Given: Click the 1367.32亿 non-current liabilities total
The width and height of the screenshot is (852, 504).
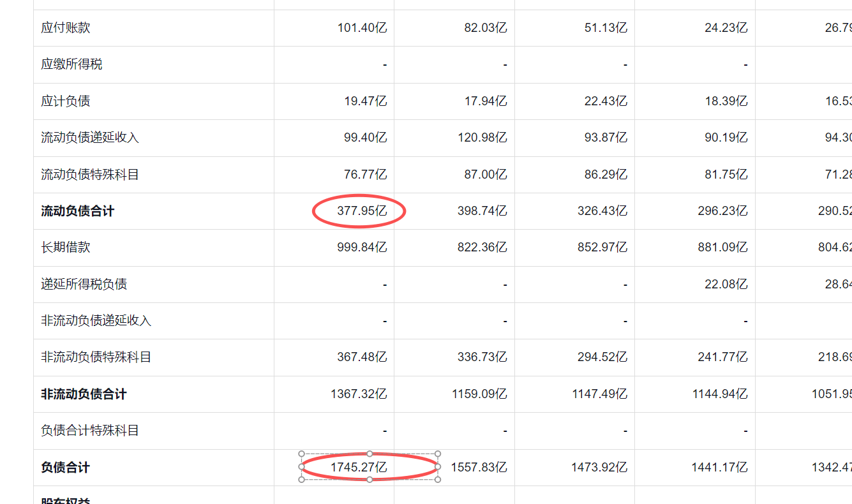Looking at the screenshot, I should click(x=358, y=394).
